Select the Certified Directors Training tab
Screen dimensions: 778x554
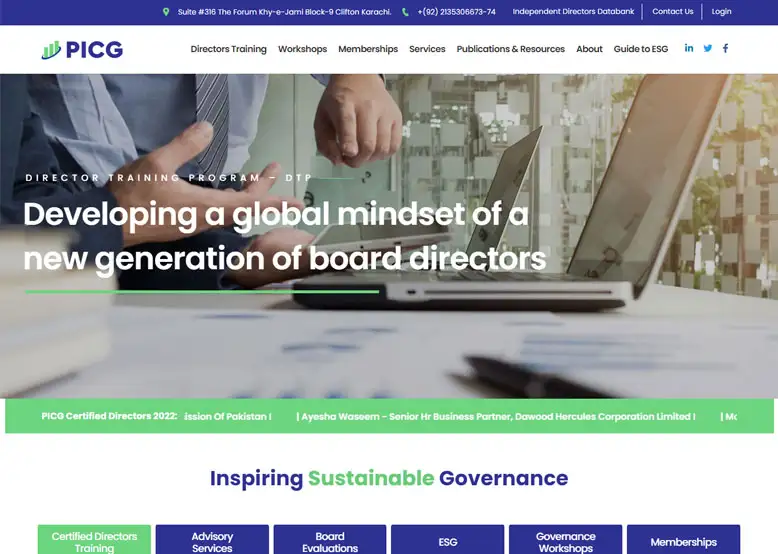pyautogui.click(x=94, y=540)
